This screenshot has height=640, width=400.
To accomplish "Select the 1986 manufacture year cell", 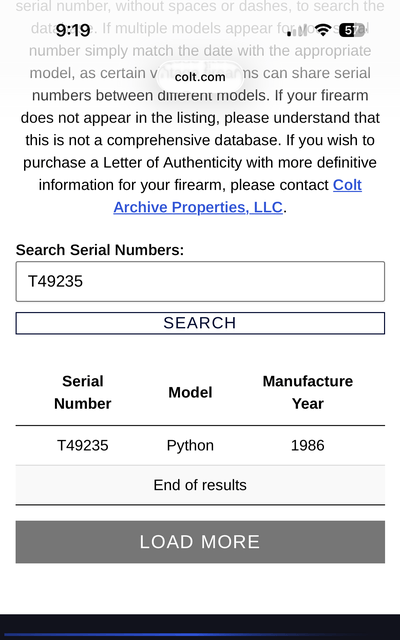I will tap(308, 445).
